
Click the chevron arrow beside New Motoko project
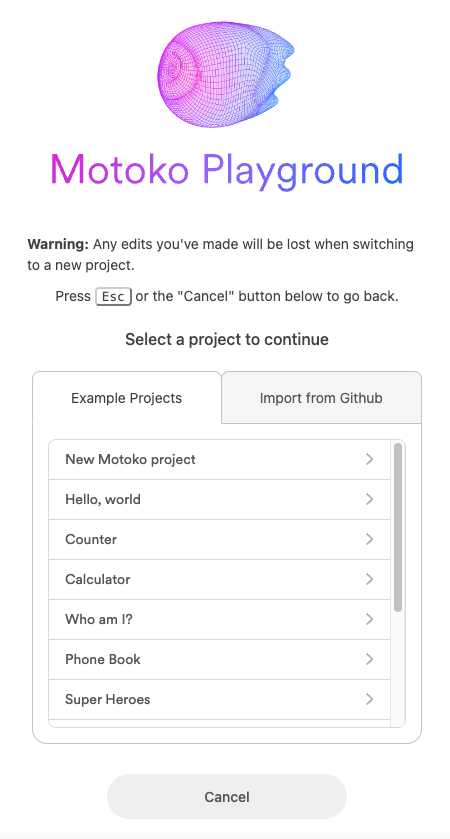369,459
